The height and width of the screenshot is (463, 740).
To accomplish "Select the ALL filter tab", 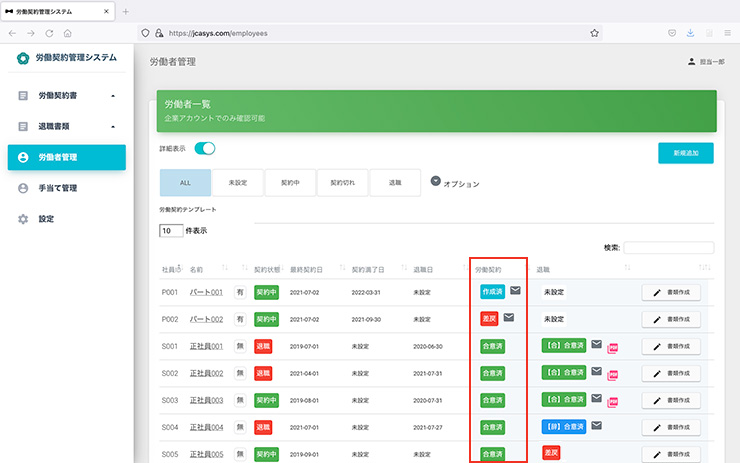I will [x=185, y=183].
